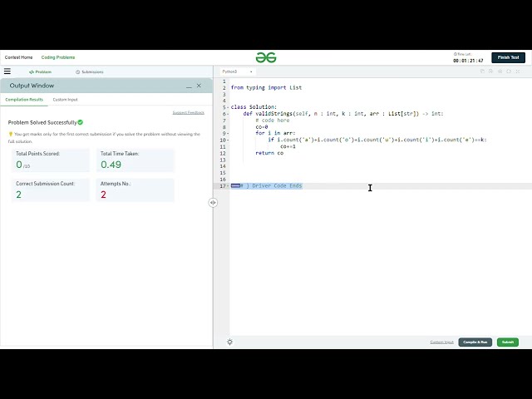The height and width of the screenshot is (399, 532).
Task: Go to Contest Home
Action: click(x=18, y=57)
